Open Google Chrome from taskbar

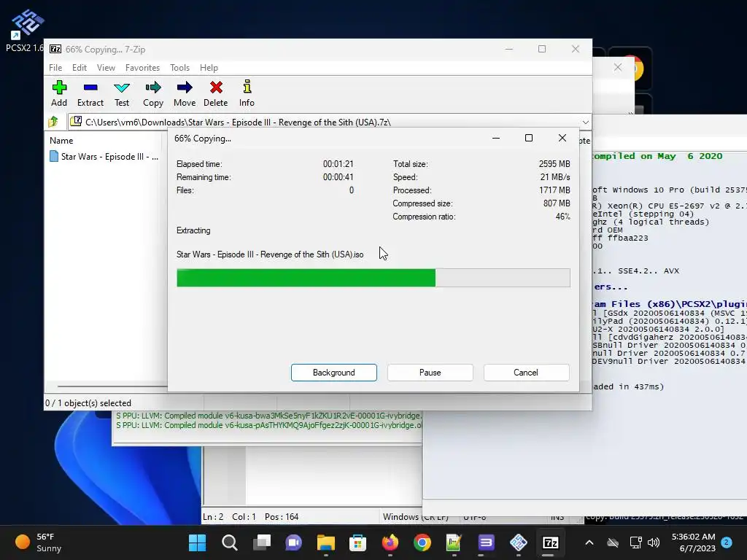(x=422, y=542)
